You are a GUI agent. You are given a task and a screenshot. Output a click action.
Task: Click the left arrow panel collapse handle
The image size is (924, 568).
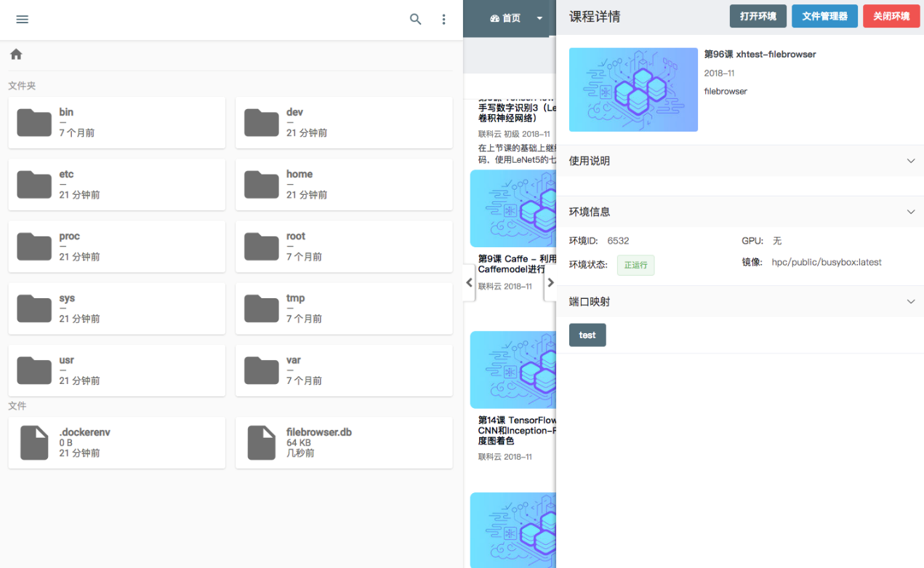pyautogui.click(x=469, y=282)
